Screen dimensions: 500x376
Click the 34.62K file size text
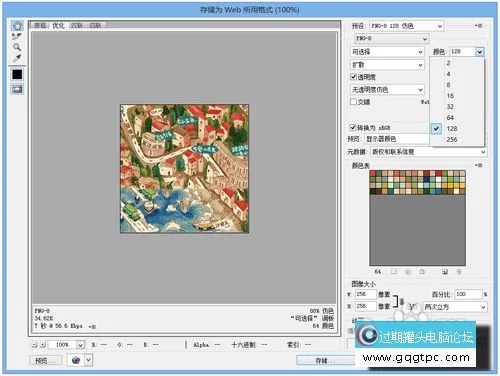(44, 318)
